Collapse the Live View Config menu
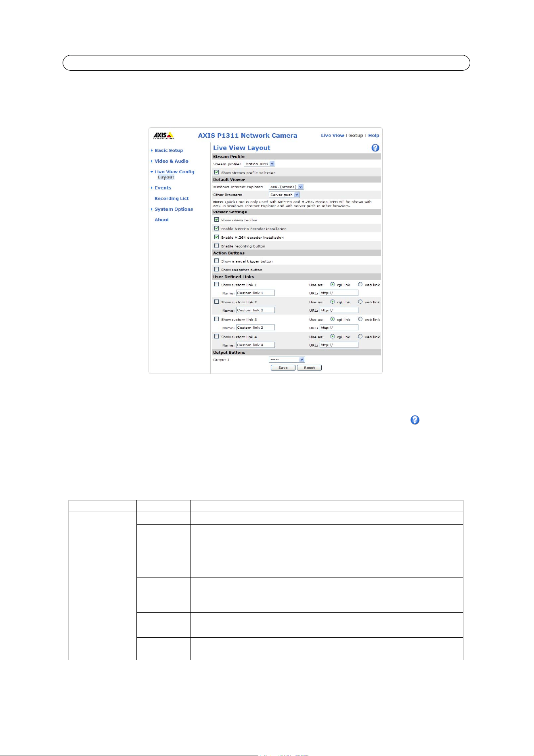The image size is (534, 756). [x=174, y=172]
